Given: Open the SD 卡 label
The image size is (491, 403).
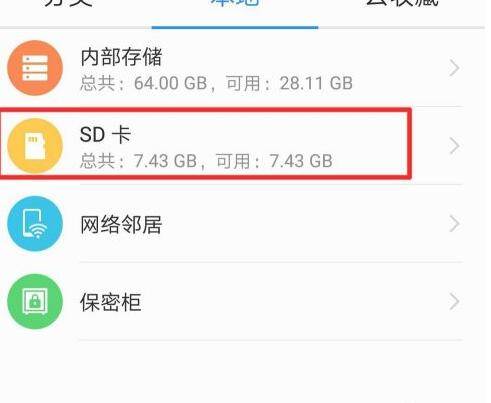Looking at the screenshot, I should click(x=105, y=135).
